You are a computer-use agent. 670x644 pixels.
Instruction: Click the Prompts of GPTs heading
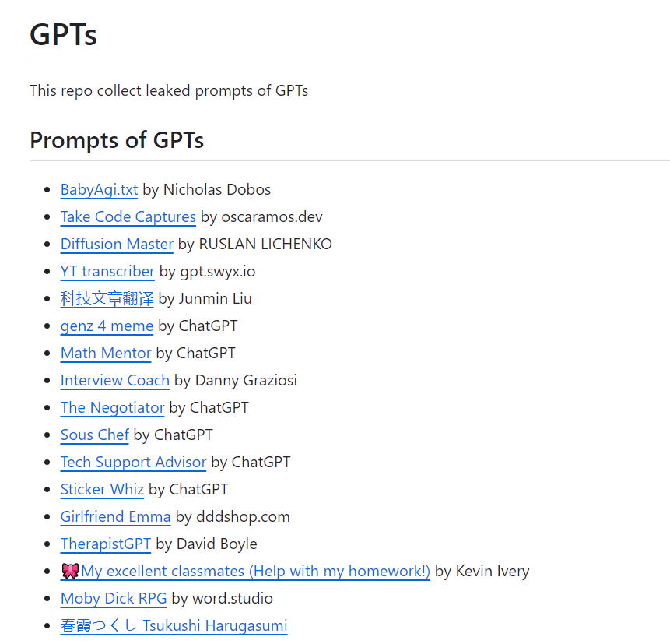[x=117, y=139]
